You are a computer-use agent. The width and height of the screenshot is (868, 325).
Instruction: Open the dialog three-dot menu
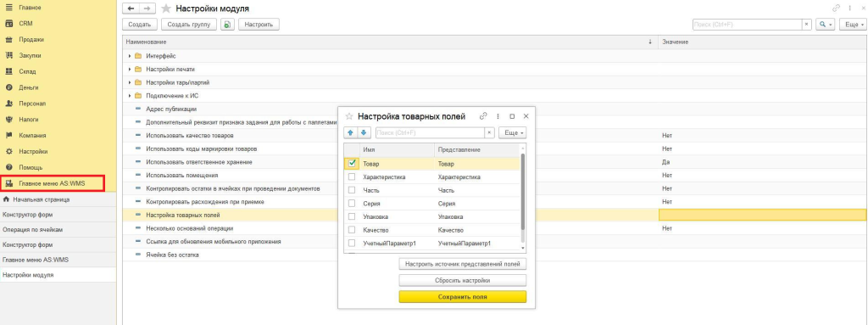[498, 116]
